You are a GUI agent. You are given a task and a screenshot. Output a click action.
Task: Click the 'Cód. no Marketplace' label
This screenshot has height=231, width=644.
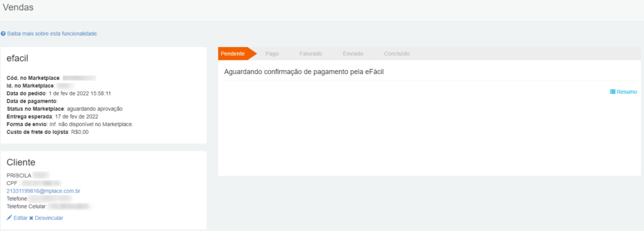tap(34, 78)
